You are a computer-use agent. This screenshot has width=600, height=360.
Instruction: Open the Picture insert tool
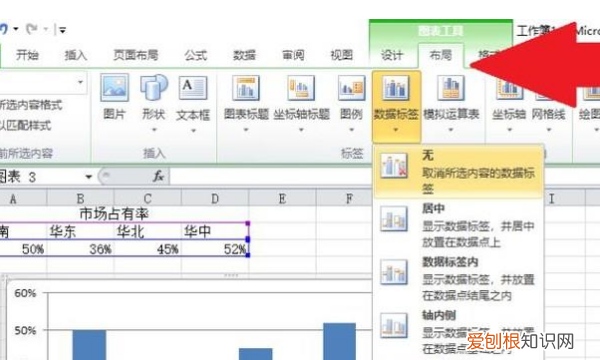pos(114,96)
